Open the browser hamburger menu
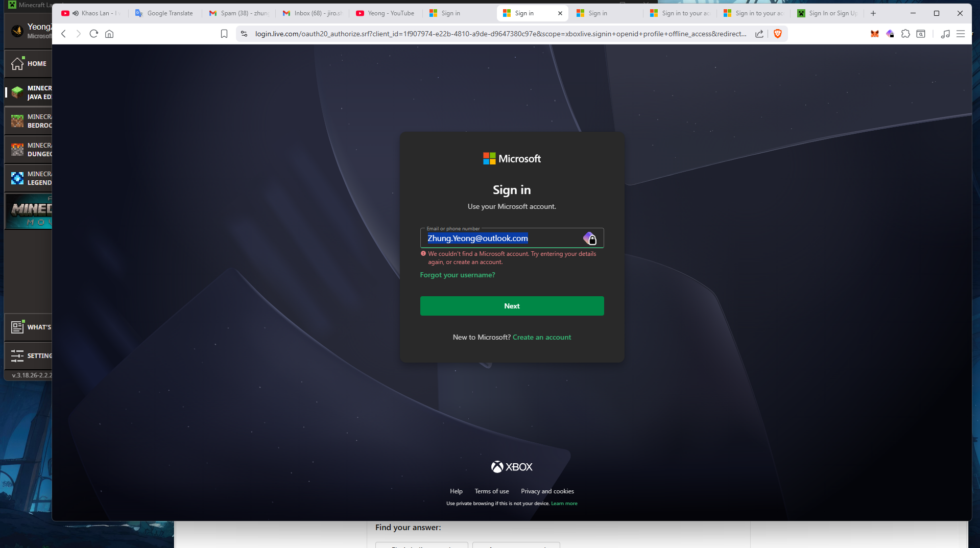This screenshot has width=980, height=548. pyautogui.click(x=962, y=34)
